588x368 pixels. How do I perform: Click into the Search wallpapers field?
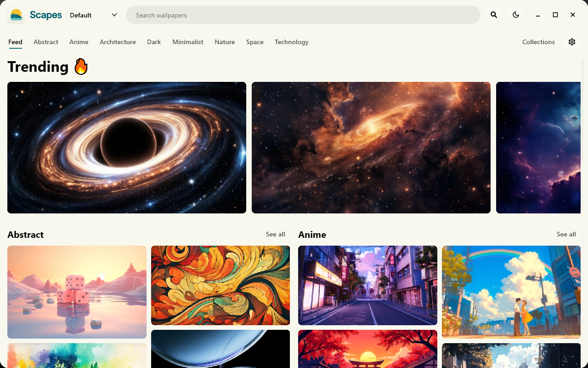click(x=303, y=15)
